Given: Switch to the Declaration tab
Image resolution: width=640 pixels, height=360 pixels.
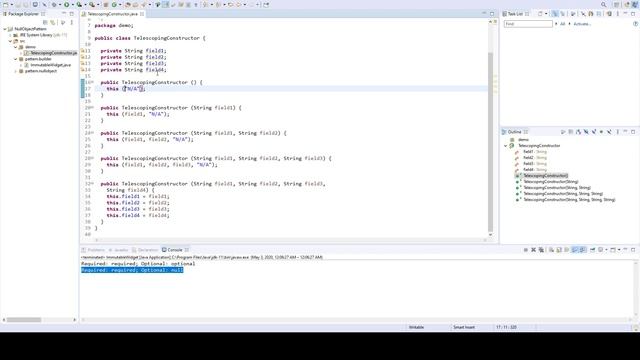Looking at the screenshot, I should click(145, 250).
